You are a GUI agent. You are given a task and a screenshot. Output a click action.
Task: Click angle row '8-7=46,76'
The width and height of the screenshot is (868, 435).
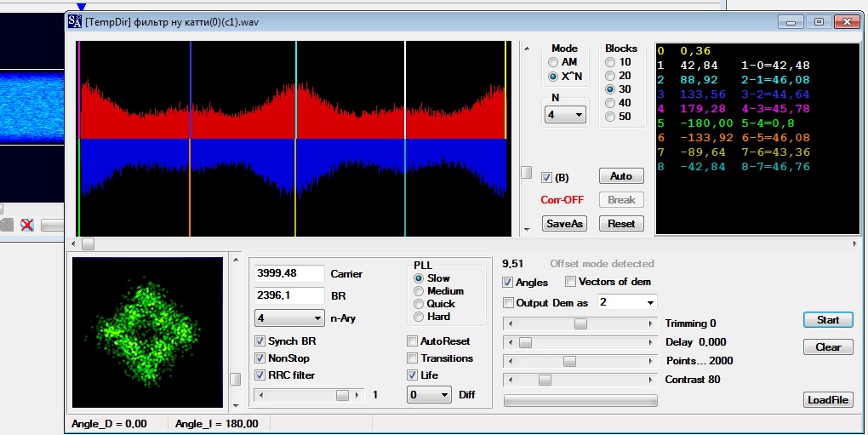pos(775,167)
